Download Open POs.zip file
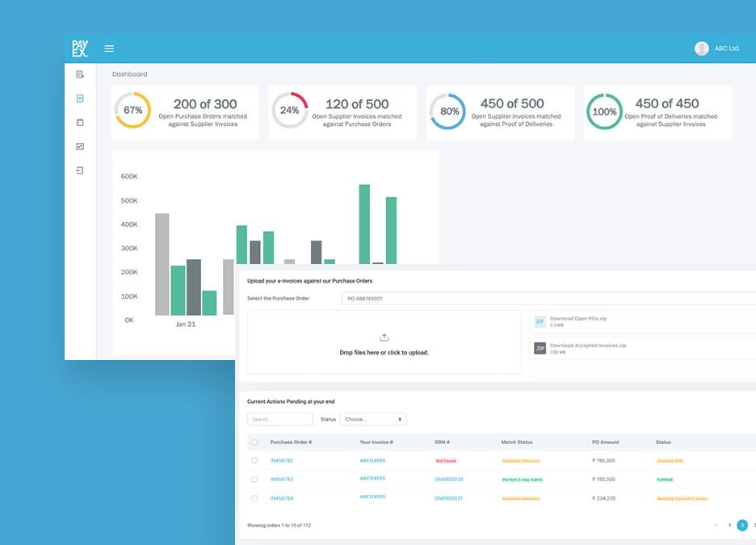This screenshot has height=545, width=756. tap(578, 318)
